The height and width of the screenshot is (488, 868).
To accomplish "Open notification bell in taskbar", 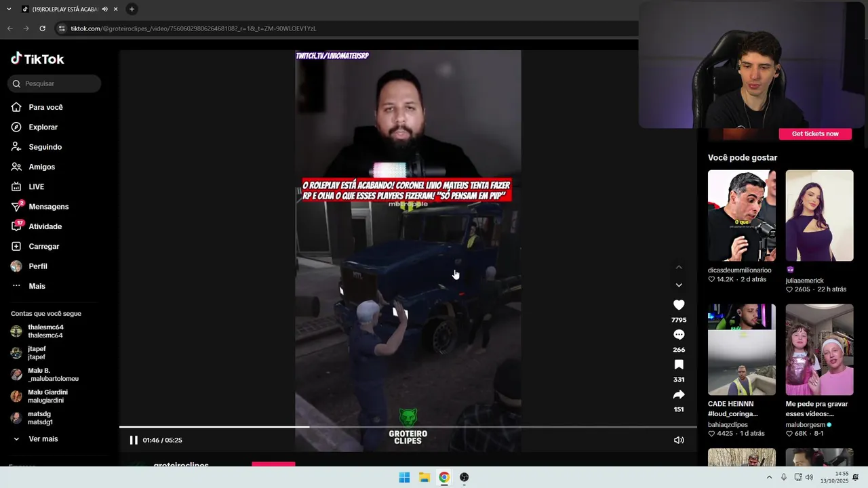I will tap(856, 477).
